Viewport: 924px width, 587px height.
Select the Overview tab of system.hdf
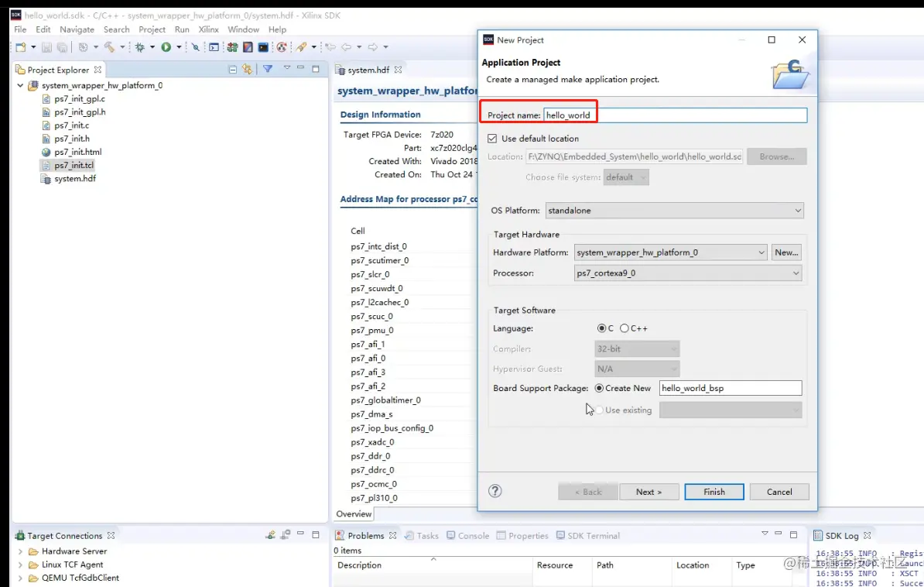[354, 514]
